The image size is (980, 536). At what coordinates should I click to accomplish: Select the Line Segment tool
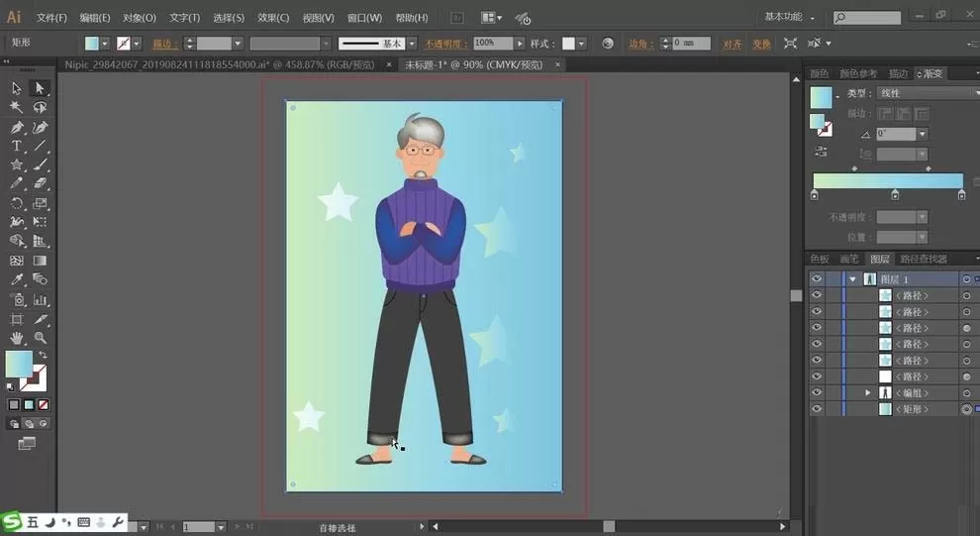40,147
